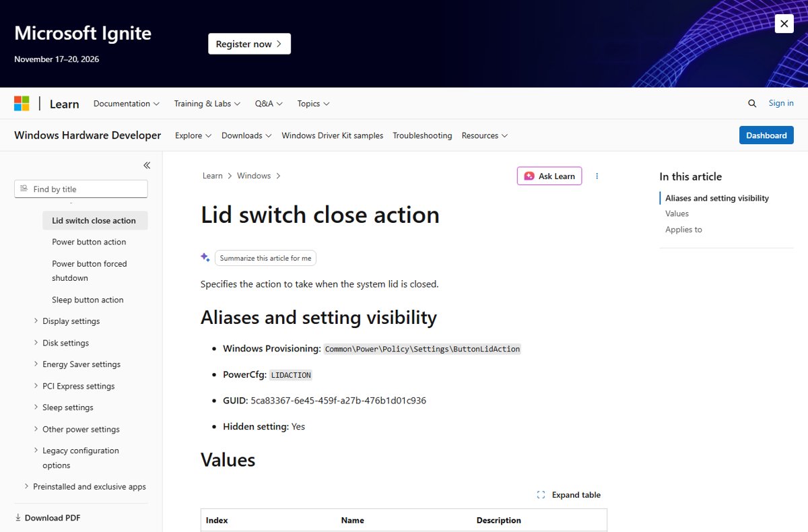The height and width of the screenshot is (532, 808).
Task: Click the Expand table icon
Action: [x=541, y=495]
